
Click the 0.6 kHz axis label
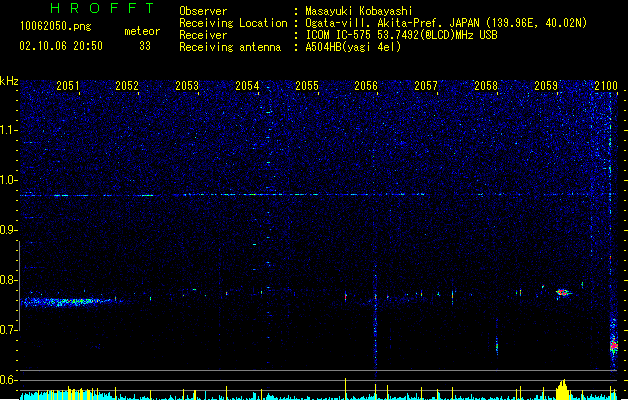pos(8,380)
